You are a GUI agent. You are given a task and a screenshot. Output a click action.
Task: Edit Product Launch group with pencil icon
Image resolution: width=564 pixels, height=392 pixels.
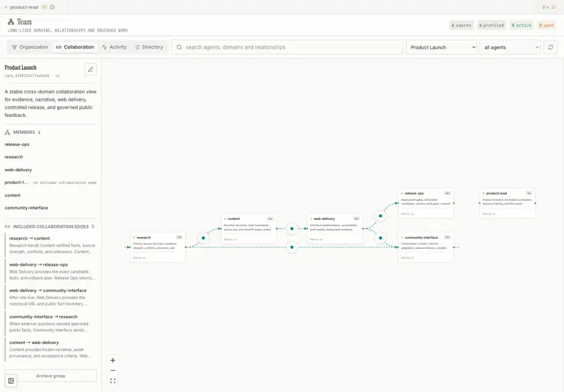click(90, 69)
